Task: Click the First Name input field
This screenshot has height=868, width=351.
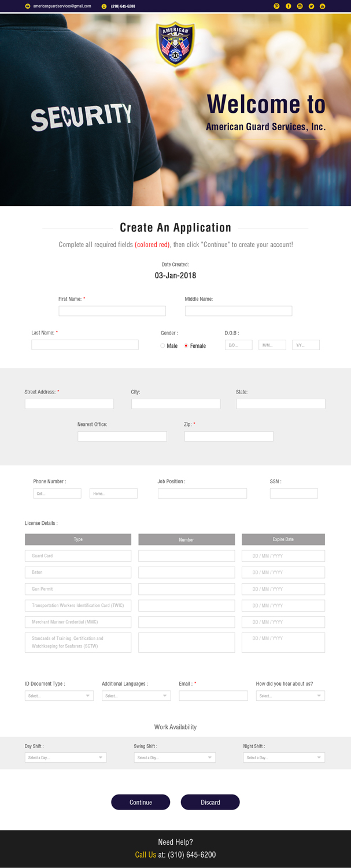Action: [112, 311]
